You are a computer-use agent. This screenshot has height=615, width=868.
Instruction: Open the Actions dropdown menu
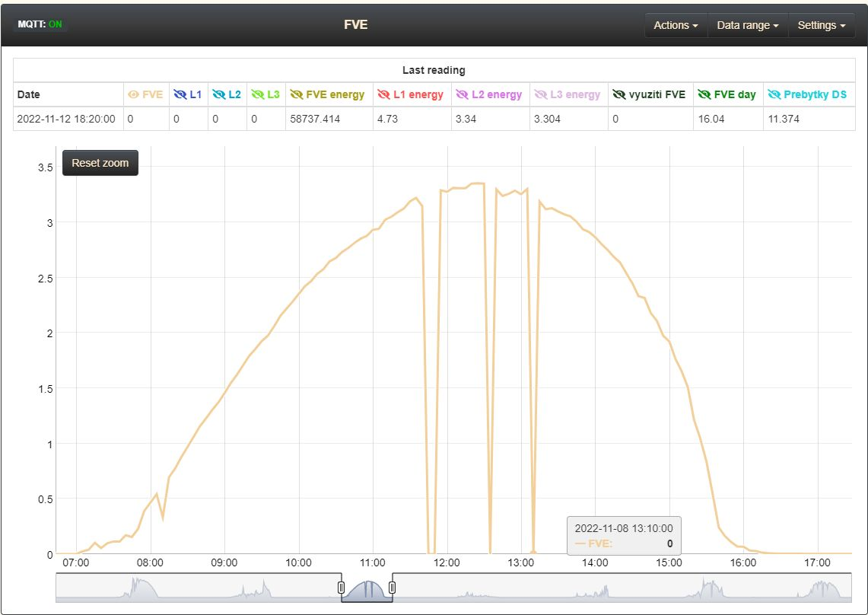click(x=676, y=25)
